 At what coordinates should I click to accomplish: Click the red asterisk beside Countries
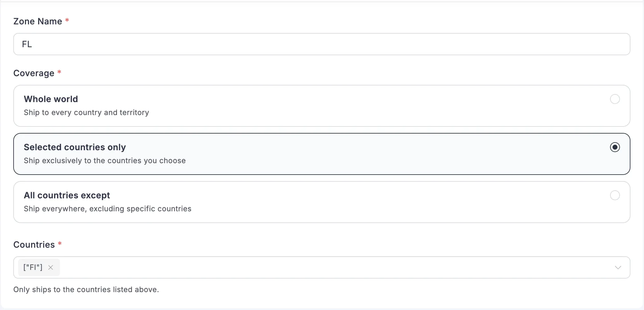click(60, 244)
